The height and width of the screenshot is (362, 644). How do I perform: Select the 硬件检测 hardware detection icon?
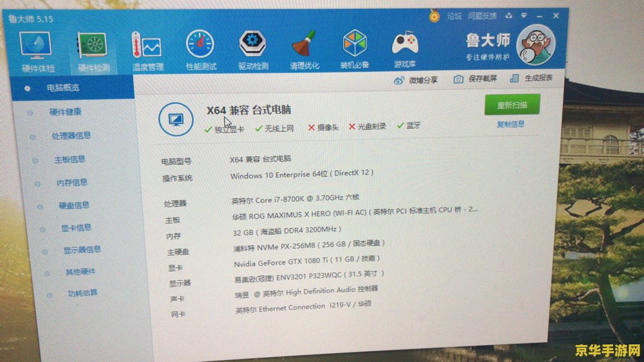[x=93, y=52]
